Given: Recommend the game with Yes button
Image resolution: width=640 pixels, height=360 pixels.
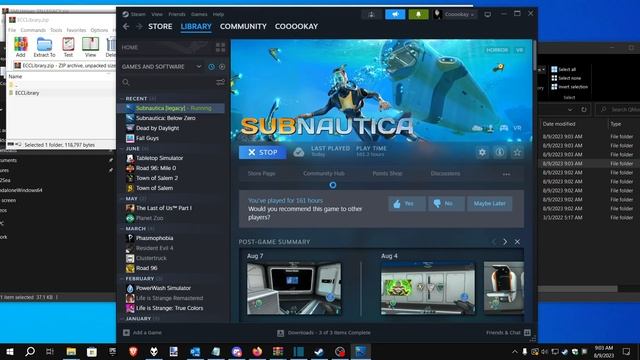Looking at the screenshot, I should click(407, 203).
